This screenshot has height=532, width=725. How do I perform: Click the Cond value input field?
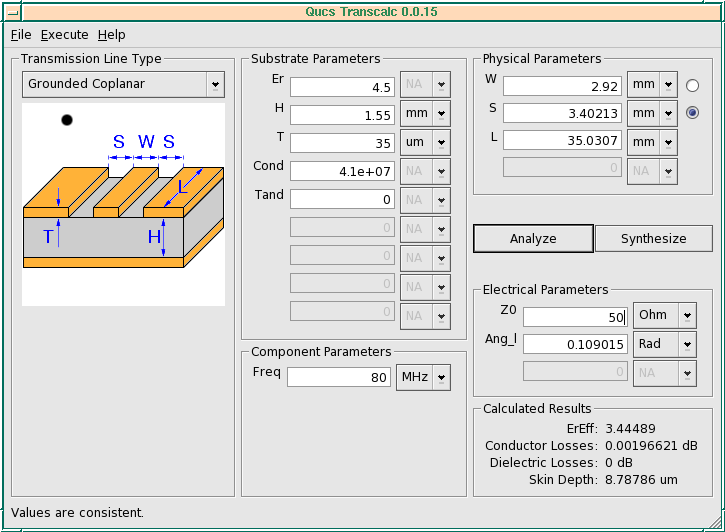342,171
